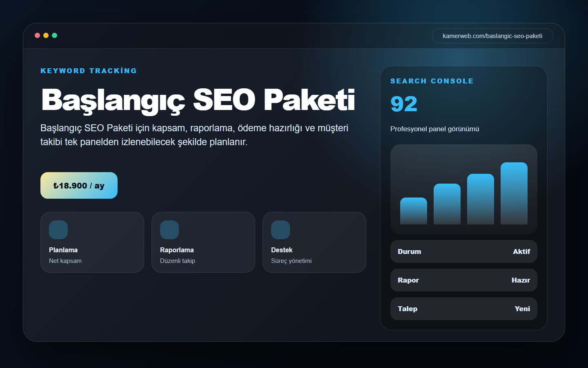Click the 'Aktif' status value
Viewport: 588px width, 368px height.
tap(521, 251)
